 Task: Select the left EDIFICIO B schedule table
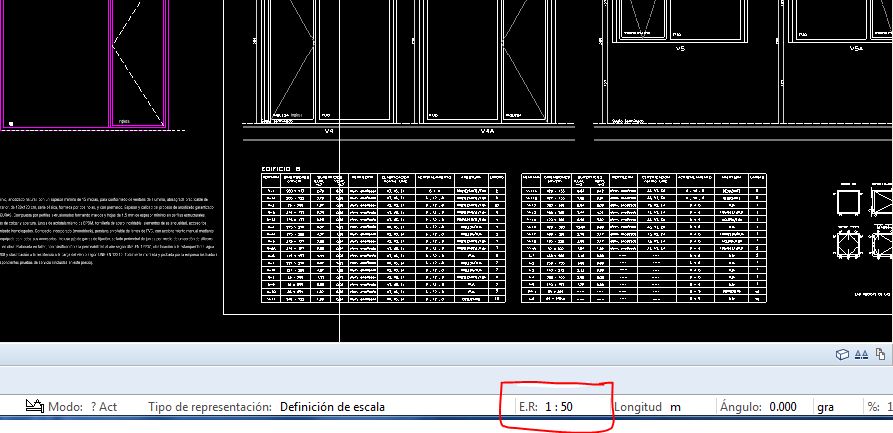point(383,238)
